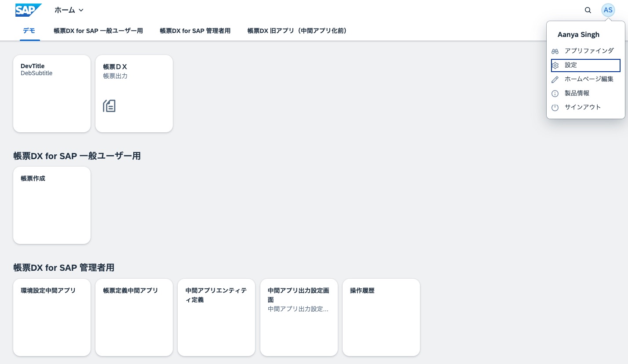Viewport: 628px width, 364px height.
Task: Open 設定 from user menu
Action: [586, 66]
